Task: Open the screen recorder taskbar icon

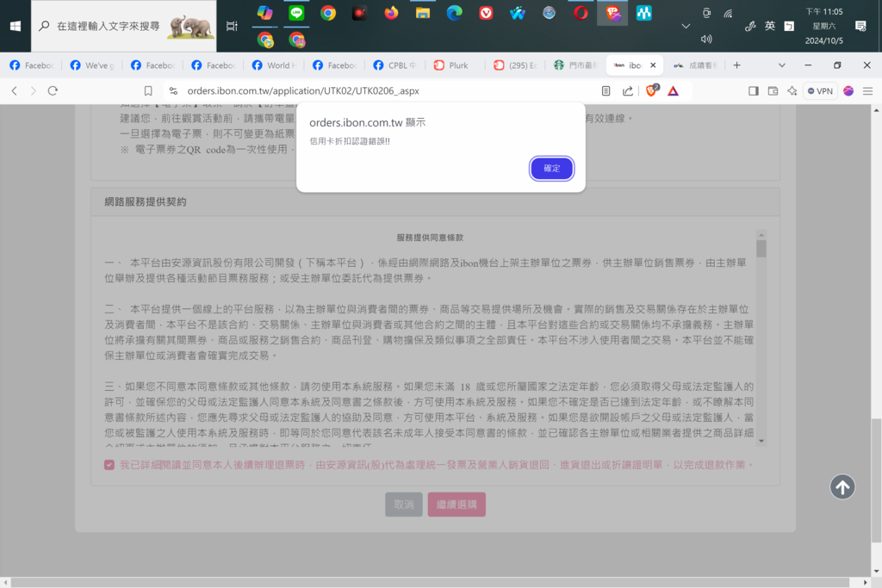Action: [359, 13]
